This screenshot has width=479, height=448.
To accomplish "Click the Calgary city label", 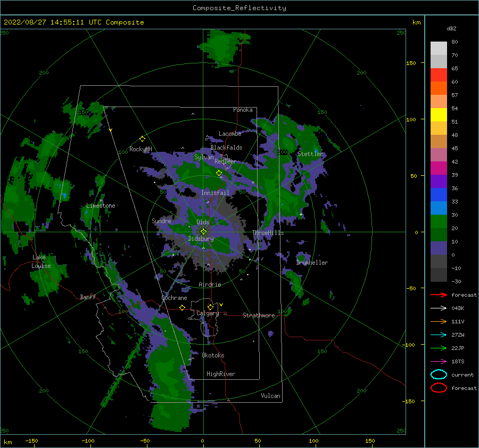I will click(x=208, y=313).
